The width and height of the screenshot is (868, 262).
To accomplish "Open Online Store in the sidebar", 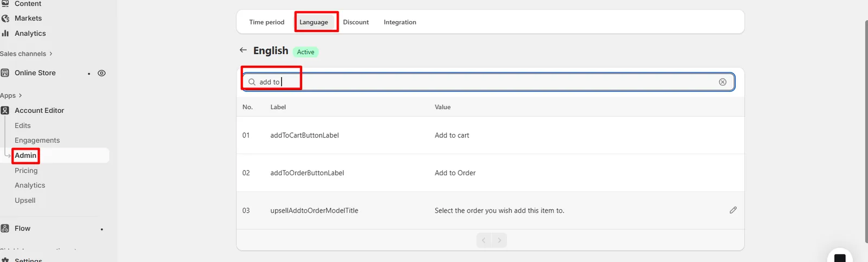I will point(35,73).
